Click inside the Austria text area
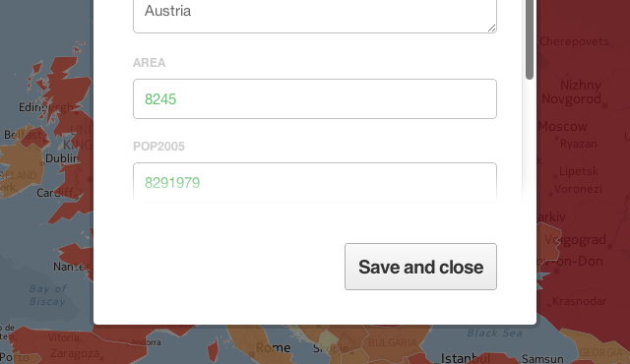This screenshot has height=364, width=630. [315, 16]
